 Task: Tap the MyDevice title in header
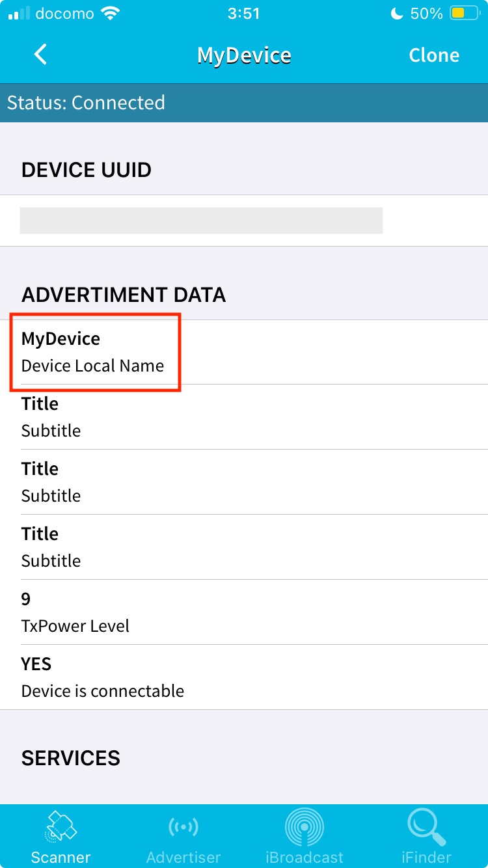pyautogui.click(x=244, y=55)
